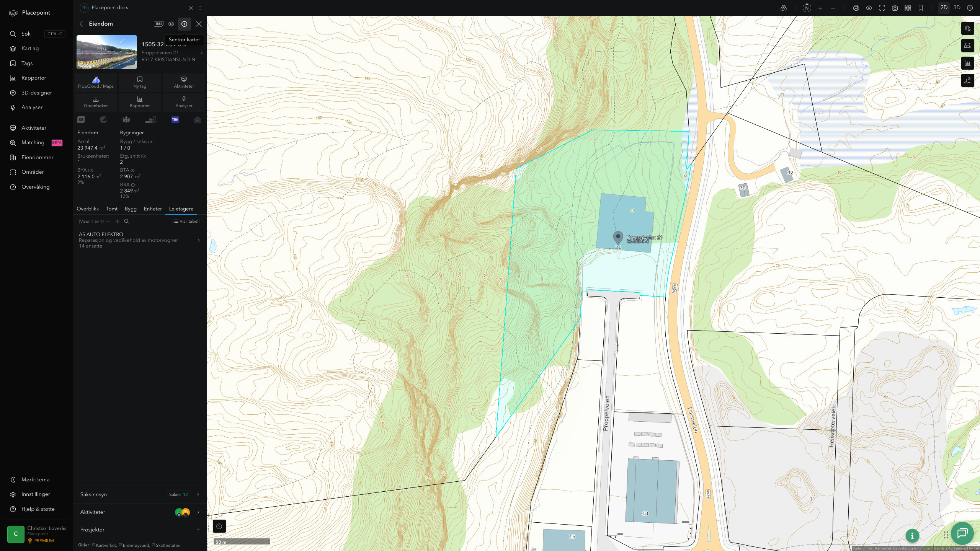Viewport: 980px width, 551px height.
Task: Open the 1881 lookup icon
Action: (158, 24)
